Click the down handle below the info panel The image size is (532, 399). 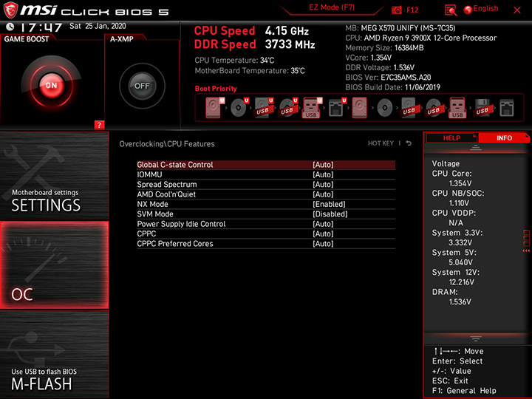pos(475,338)
